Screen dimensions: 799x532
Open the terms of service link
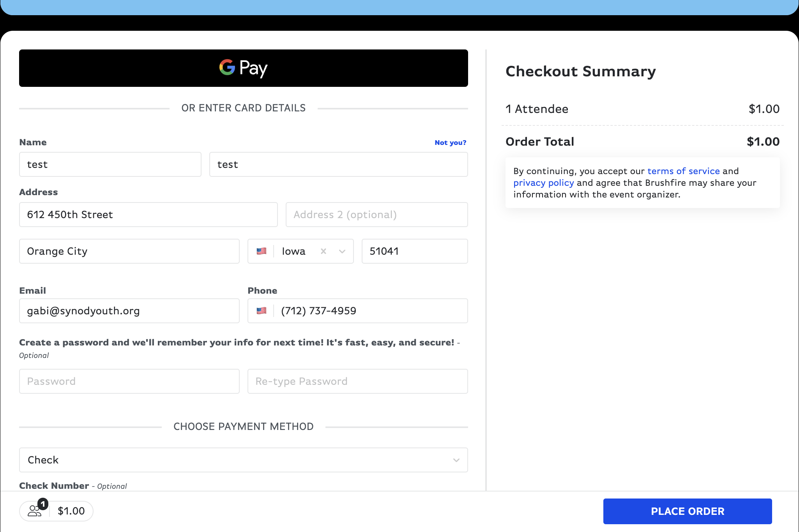[x=683, y=171]
